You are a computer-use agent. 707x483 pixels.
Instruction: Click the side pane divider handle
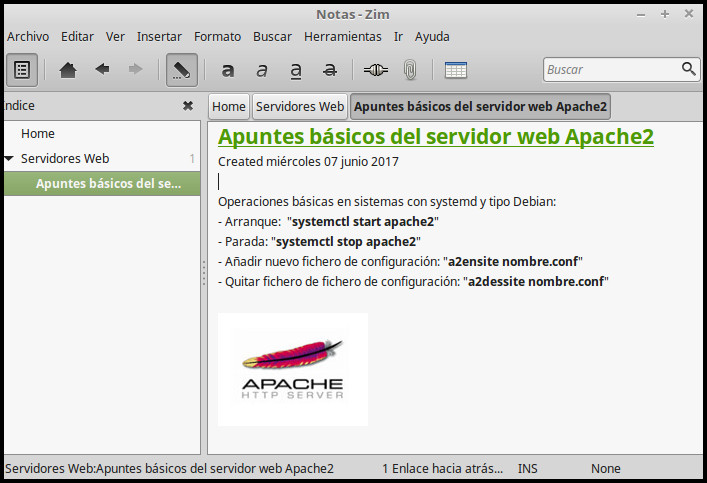point(204,273)
